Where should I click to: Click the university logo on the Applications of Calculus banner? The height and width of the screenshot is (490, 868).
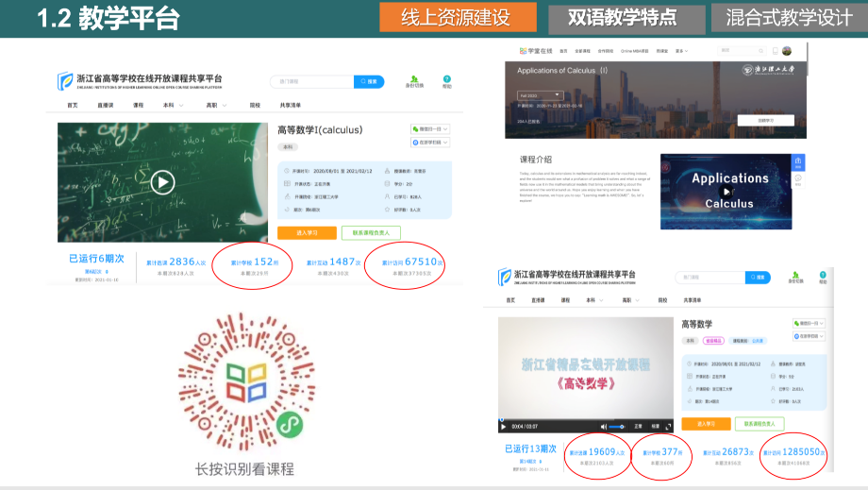point(768,70)
